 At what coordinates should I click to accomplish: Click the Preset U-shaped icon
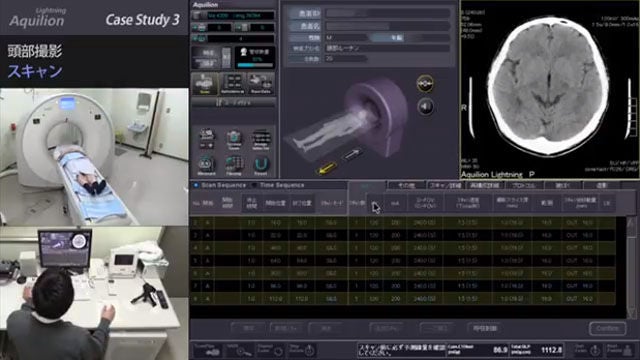tap(261, 165)
